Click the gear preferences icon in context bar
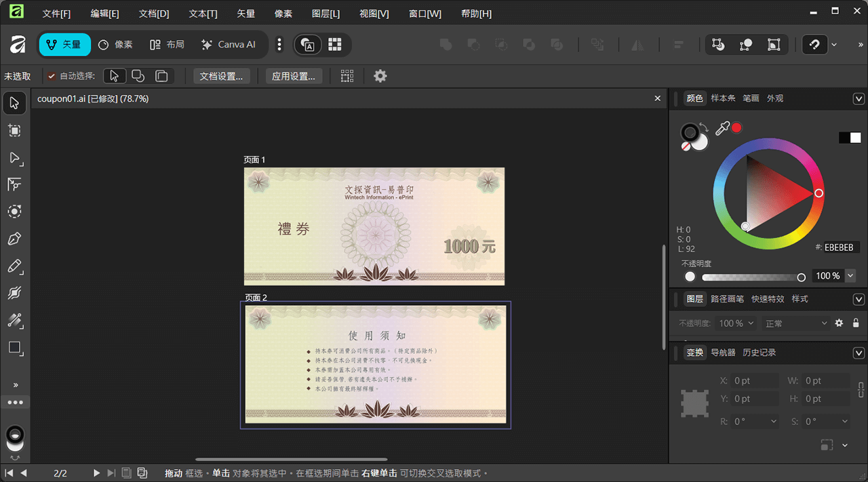868x482 pixels. (380, 76)
